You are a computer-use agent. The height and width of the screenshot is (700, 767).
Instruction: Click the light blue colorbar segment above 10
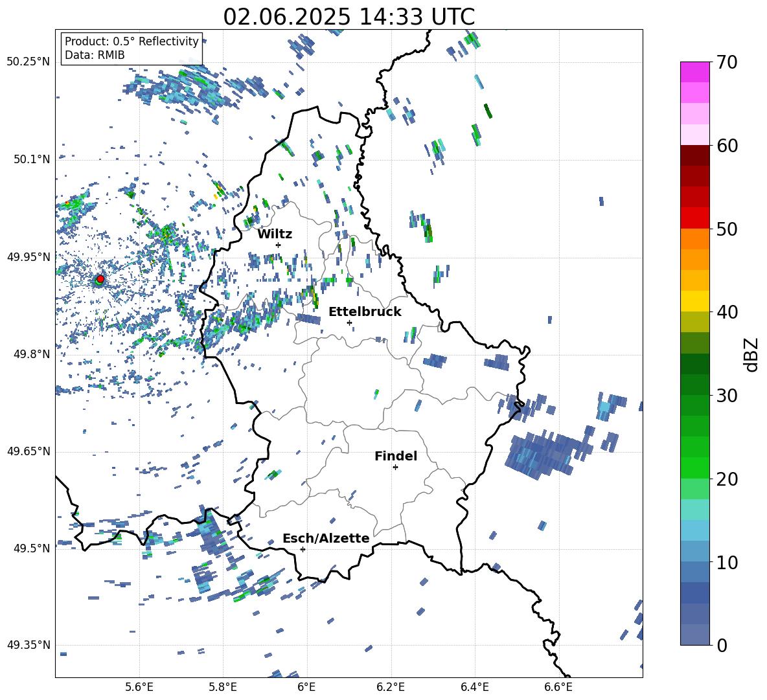[694, 530]
